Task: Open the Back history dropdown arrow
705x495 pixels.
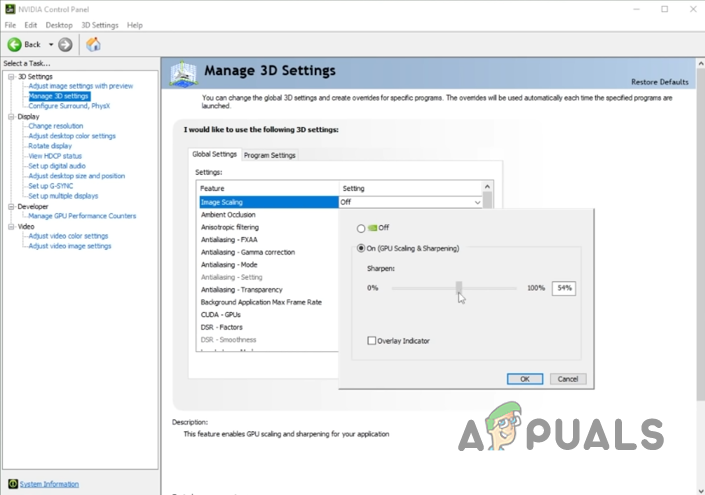Action: tap(51, 45)
